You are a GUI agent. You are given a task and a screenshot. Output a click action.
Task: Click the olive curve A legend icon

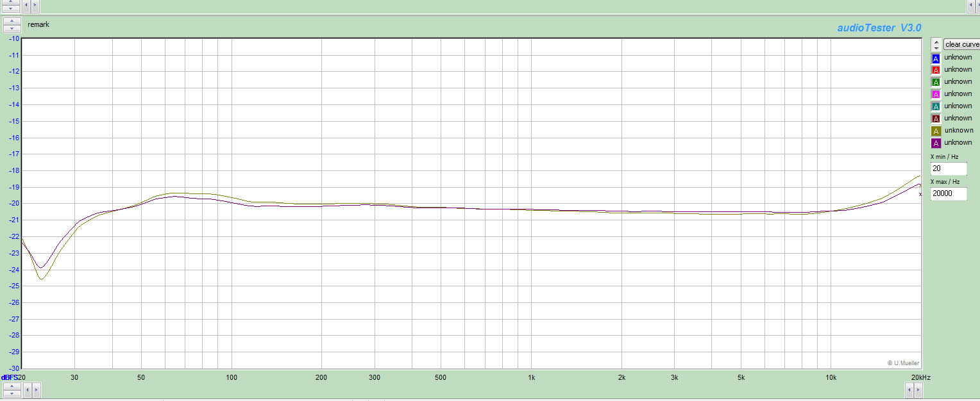coord(936,131)
